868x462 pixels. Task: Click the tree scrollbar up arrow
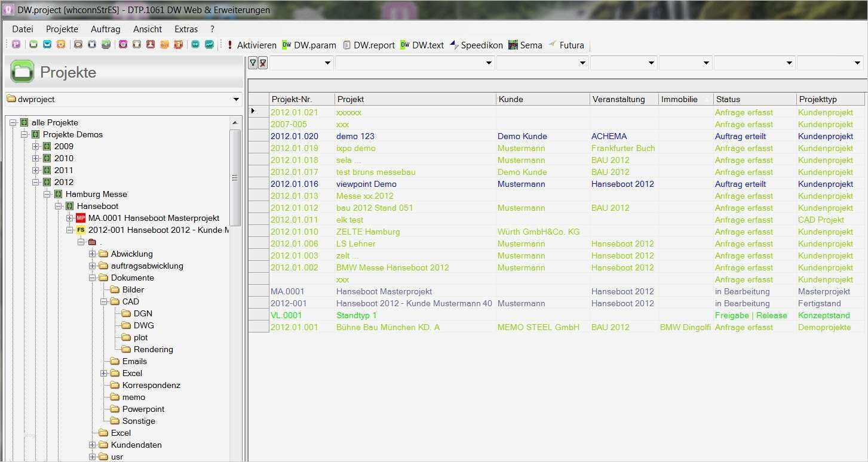(235, 123)
